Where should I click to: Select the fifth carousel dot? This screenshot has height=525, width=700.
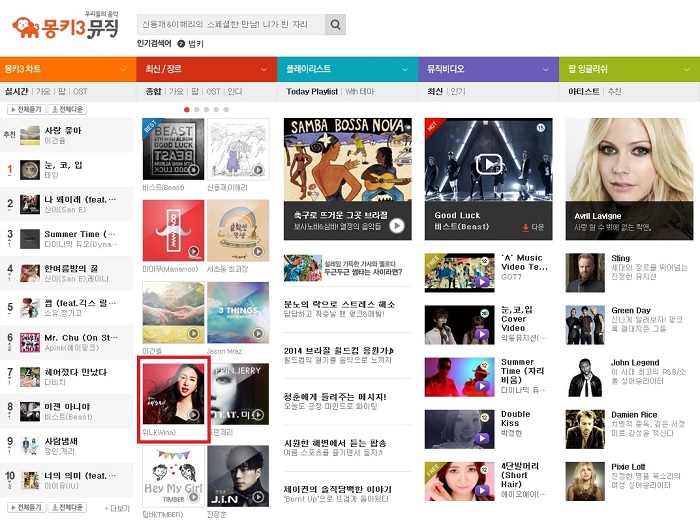point(226,109)
